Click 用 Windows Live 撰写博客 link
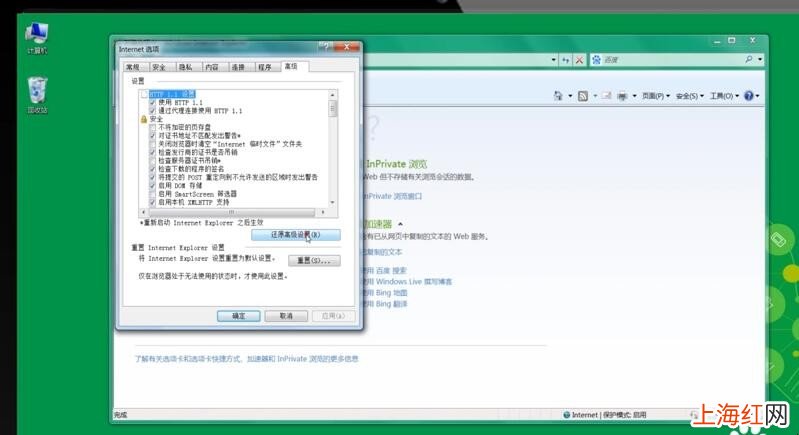 (406, 282)
